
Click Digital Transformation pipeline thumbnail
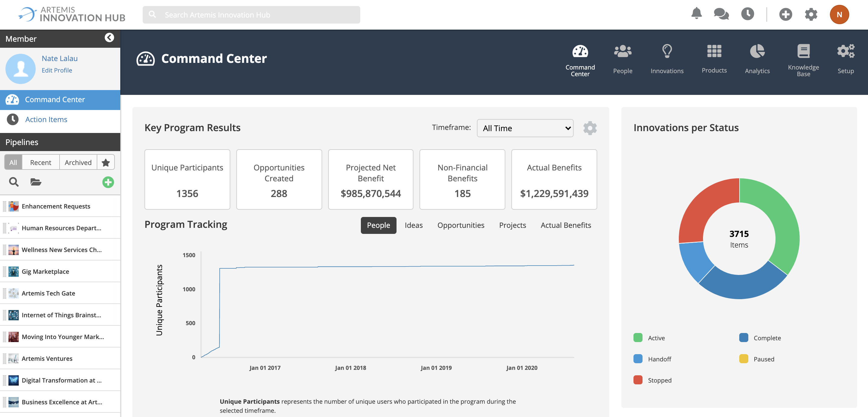14,380
